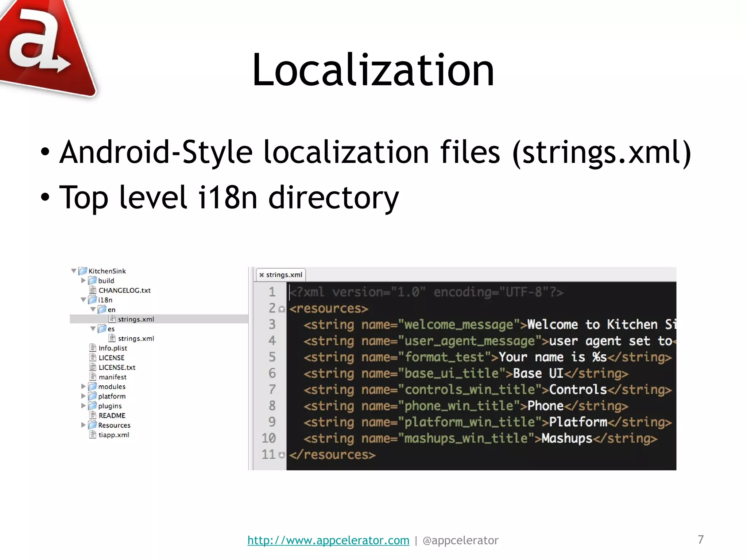The image size is (747, 560).
Task: Collapse the en folder
Action: point(93,310)
